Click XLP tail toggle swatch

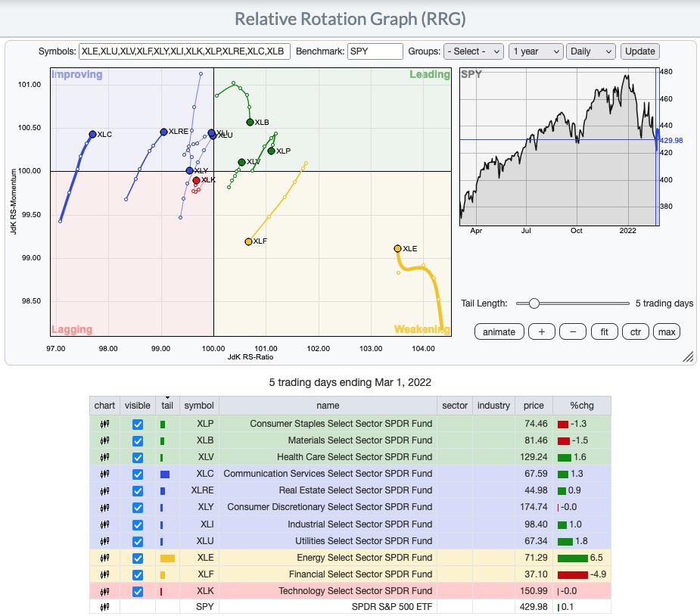163,424
